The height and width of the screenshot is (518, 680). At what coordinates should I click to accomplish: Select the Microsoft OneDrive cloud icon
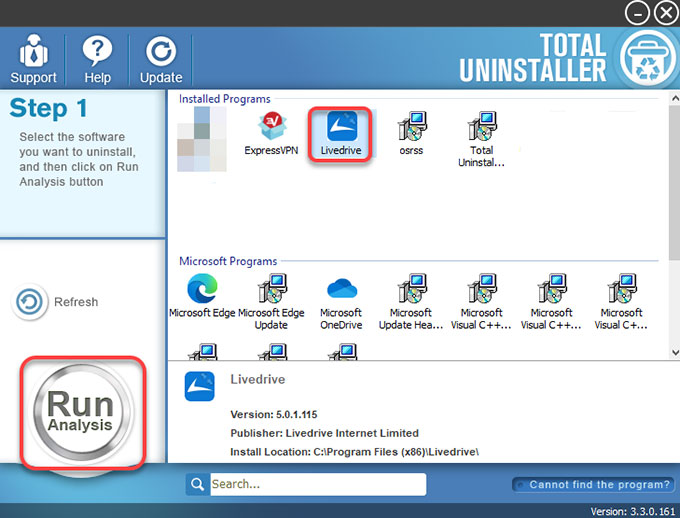(341, 302)
